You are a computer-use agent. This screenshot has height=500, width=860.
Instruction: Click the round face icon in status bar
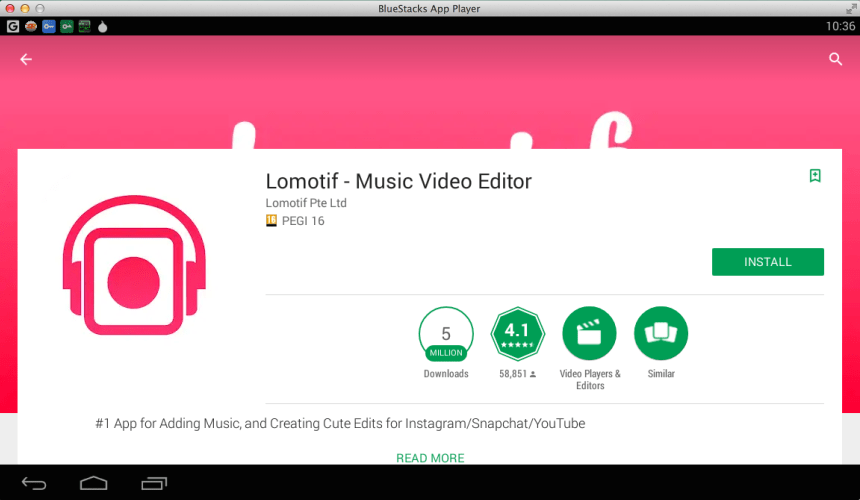[x=31, y=26]
